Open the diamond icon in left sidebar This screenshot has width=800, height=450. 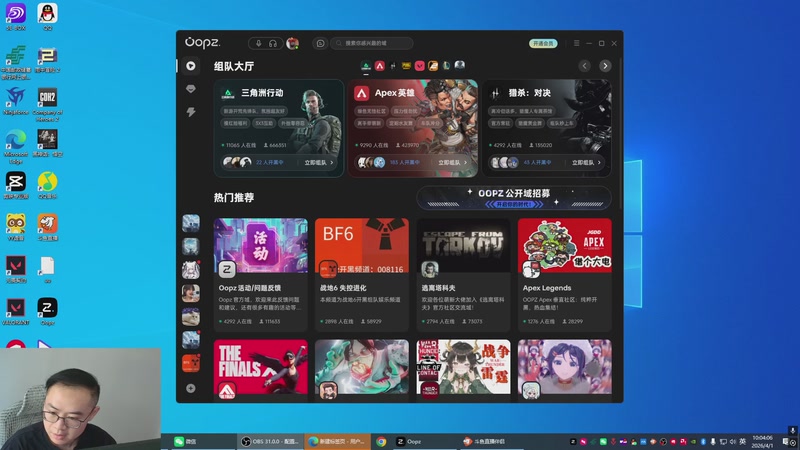pos(191,89)
